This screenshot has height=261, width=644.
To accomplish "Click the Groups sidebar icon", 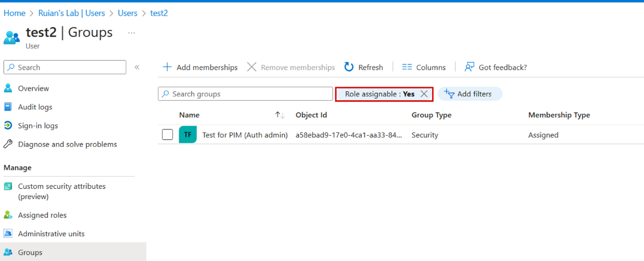I will (x=8, y=252).
